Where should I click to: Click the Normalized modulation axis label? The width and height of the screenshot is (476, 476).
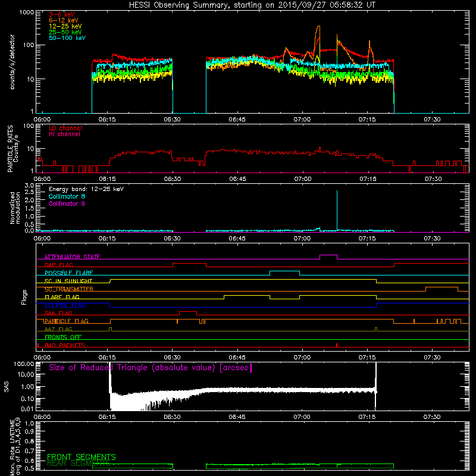(x=15, y=208)
